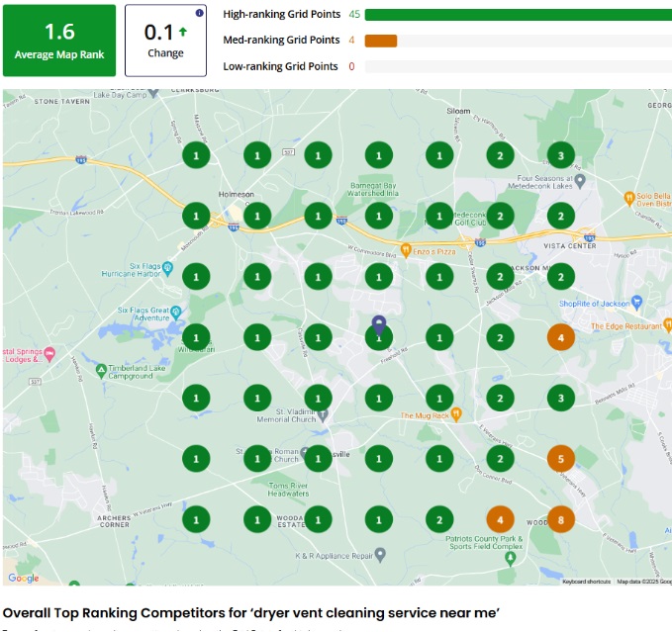Image resolution: width=672 pixels, height=632 pixels.
Task: Click the Barnegat Bay Watershed label
Action: [x=373, y=189]
